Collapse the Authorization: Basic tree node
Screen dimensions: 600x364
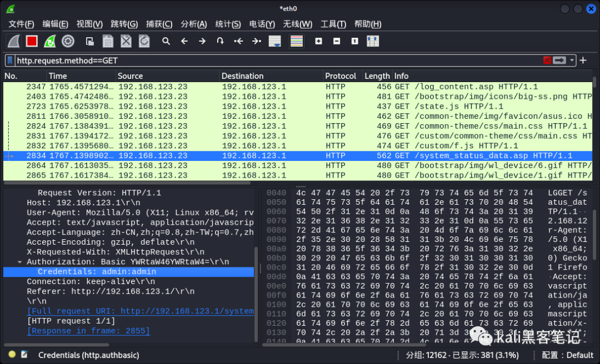coord(19,262)
